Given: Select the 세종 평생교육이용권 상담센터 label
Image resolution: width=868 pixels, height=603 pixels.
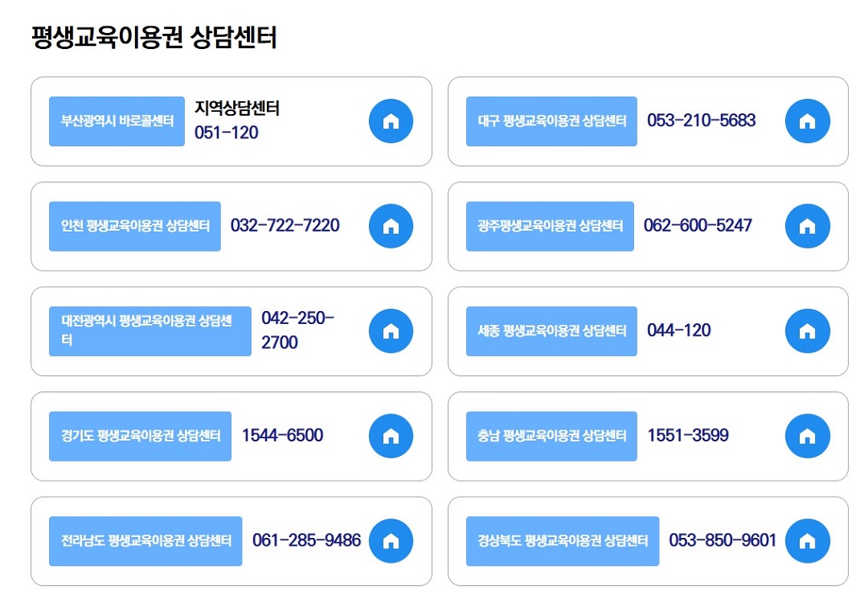Looking at the screenshot, I should pyautogui.click(x=551, y=330).
